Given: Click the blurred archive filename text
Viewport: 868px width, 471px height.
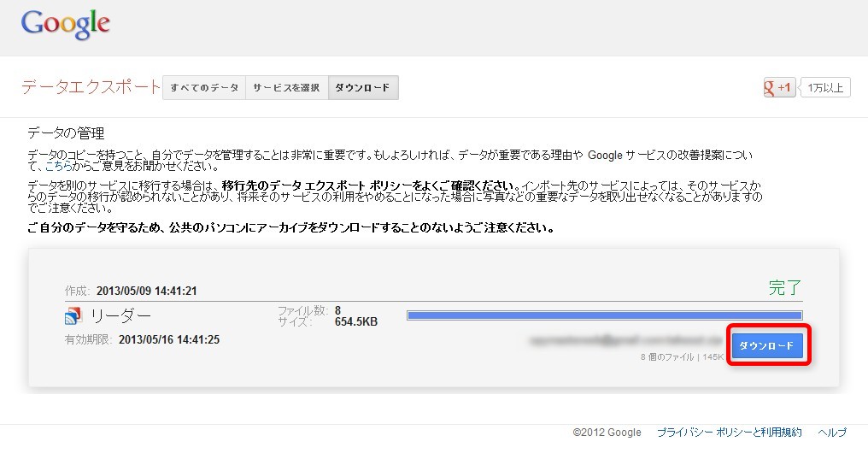Looking at the screenshot, I should (x=625, y=339).
